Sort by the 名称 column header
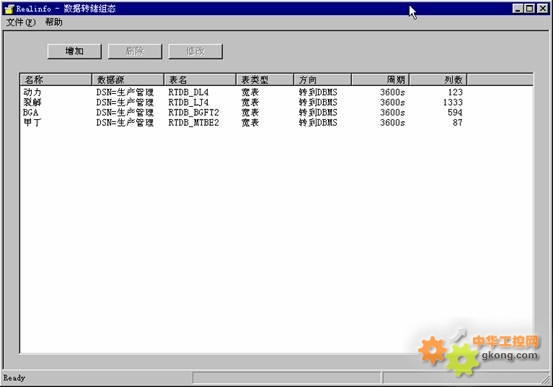Image resolution: width=553 pixels, height=387 pixels. coord(56,80)
